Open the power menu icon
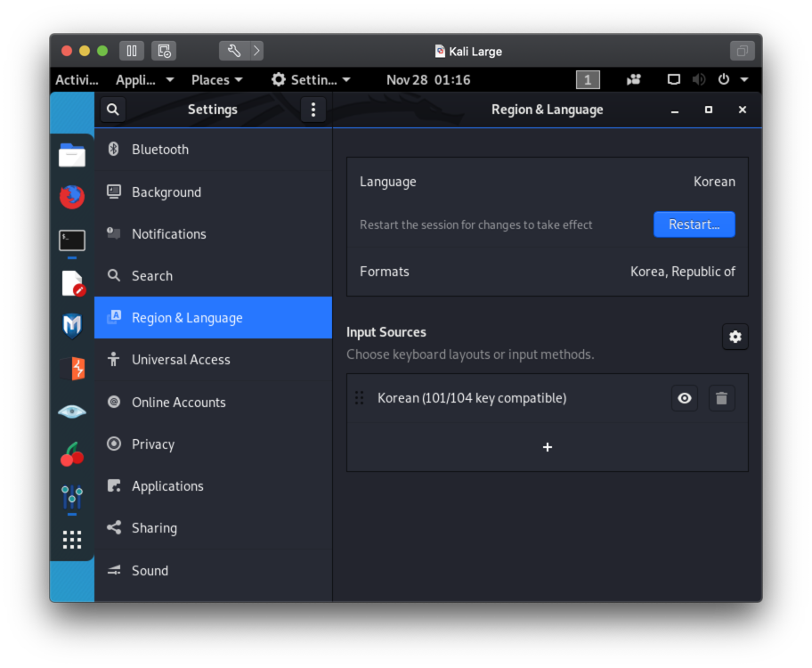Viewport: 812px width, 668px height. point(724,79)
